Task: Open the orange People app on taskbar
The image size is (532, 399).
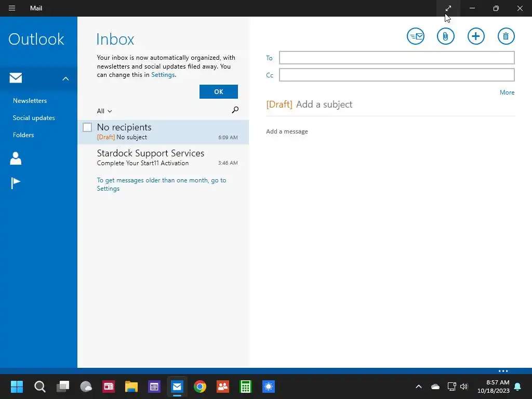Action: pyautogui.click(x=222, y=387)
